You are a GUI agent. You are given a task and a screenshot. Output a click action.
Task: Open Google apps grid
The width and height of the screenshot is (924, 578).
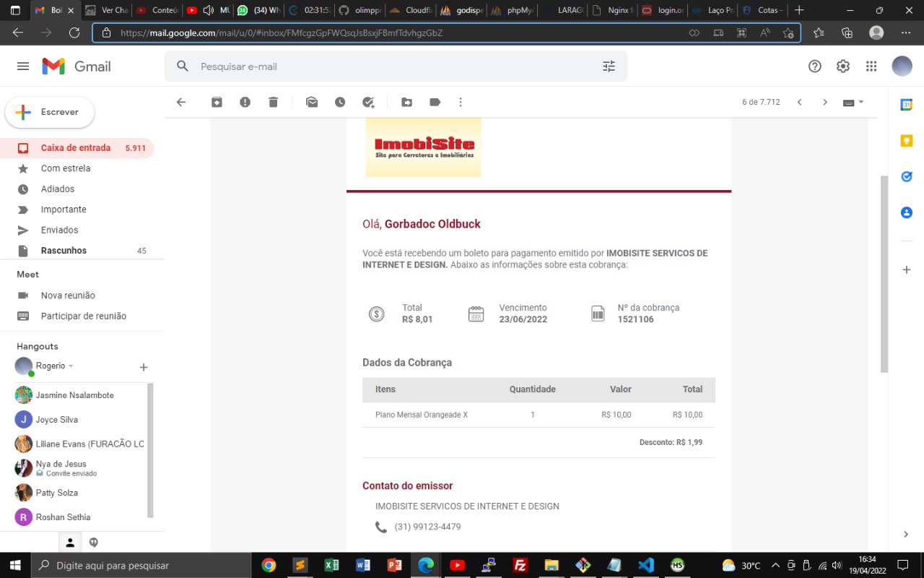pyautogui.click(x=871, y=66)
